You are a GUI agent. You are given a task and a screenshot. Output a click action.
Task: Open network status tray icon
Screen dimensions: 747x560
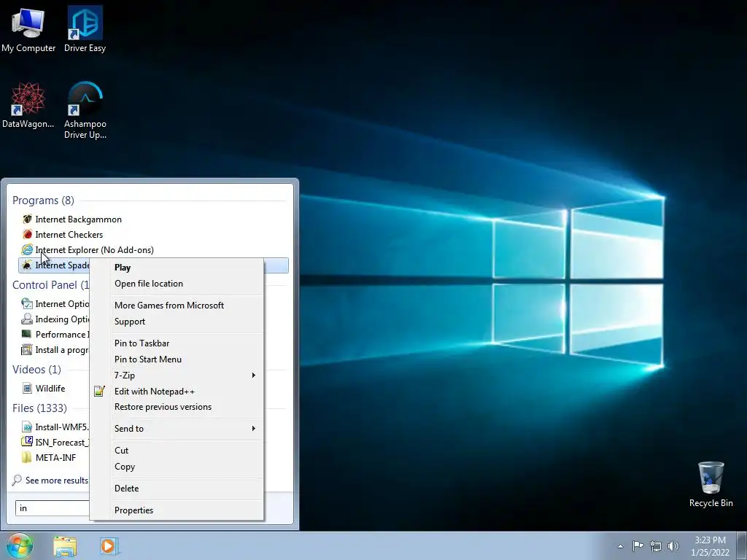pyautogui.click(x=656, y=546)
